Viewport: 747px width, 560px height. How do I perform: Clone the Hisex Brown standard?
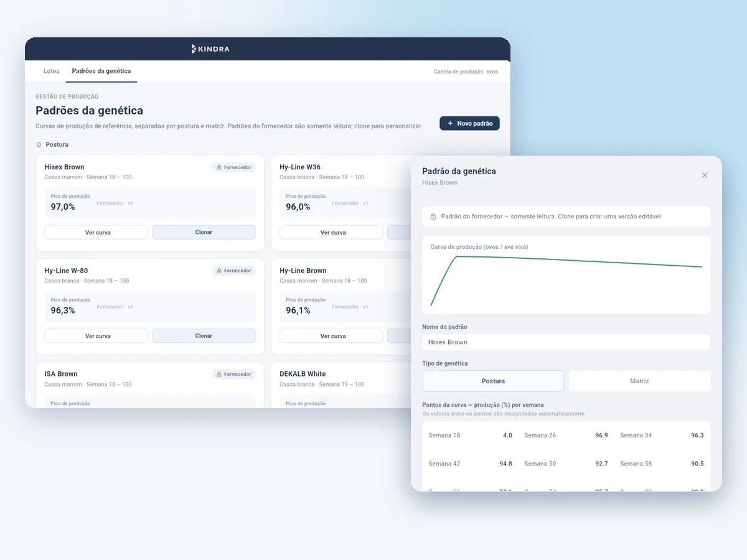tap(204, 232)
